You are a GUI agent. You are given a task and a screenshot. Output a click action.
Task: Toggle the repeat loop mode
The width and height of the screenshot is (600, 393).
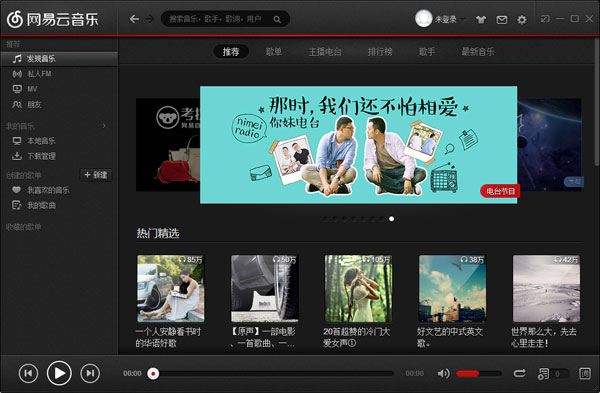pos(519,373)
